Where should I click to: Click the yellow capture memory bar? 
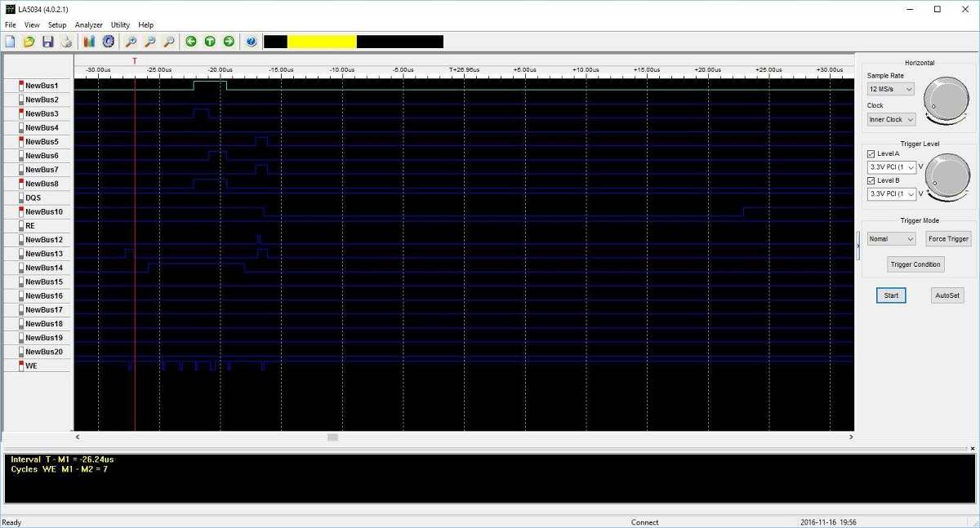point(322,42)
